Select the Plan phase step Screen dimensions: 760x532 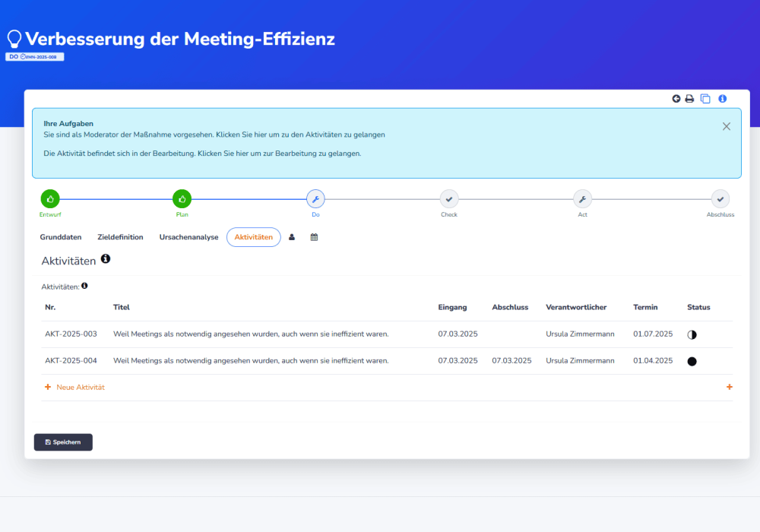click(182, 198)
